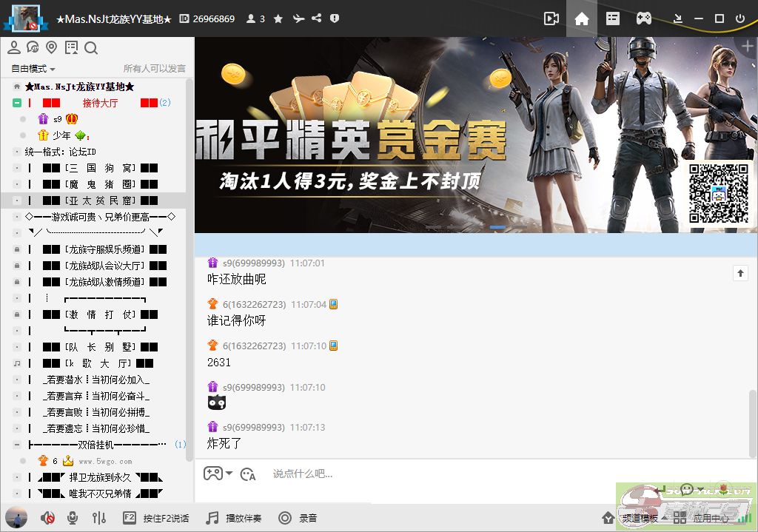758x532 pixels.
Task: Open the online members count icon
Action: point(255,18)
